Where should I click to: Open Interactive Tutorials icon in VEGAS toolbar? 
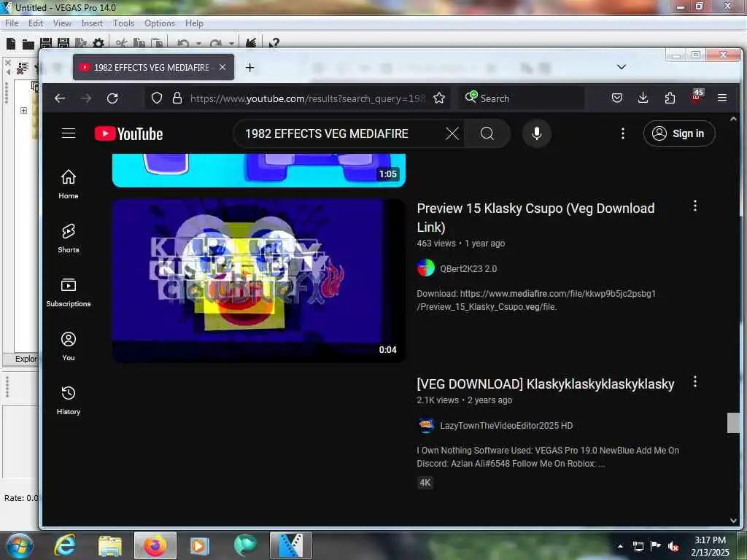251,44
